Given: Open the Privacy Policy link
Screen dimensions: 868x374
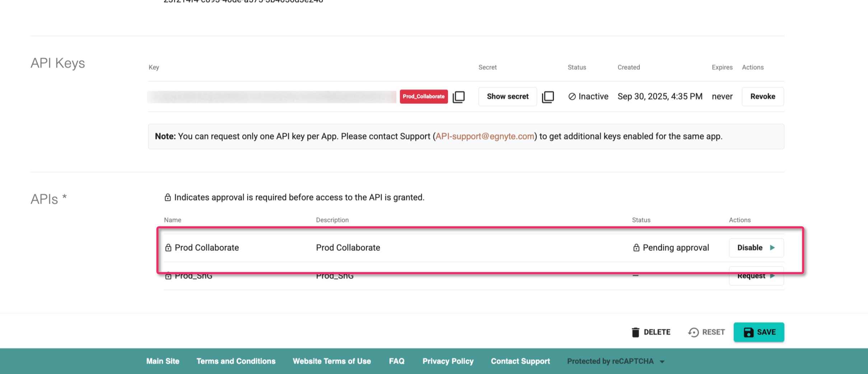Looking at the screenshot, I should 448,361.
